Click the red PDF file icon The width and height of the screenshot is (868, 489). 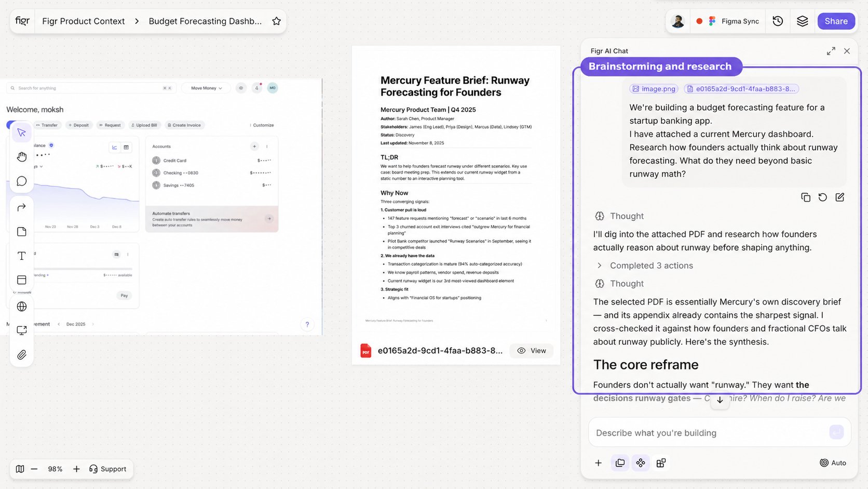366,351
